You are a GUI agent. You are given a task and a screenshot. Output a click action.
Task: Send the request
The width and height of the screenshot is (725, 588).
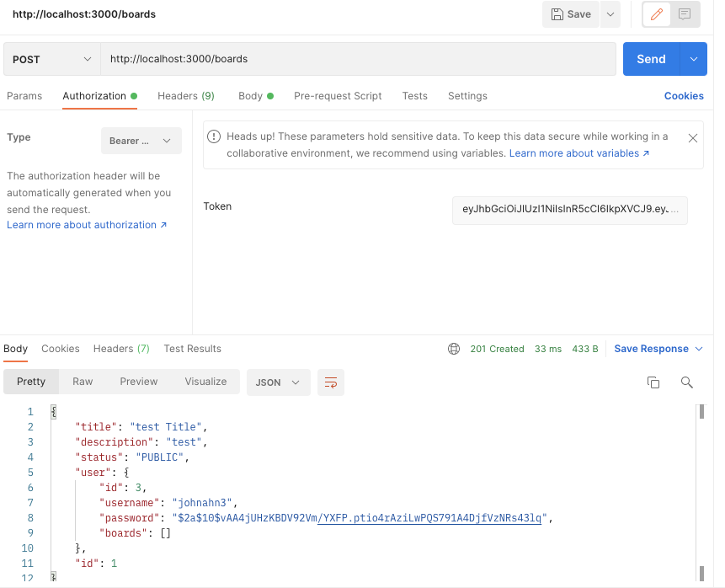pyautogui.click(x=651, y=59)
